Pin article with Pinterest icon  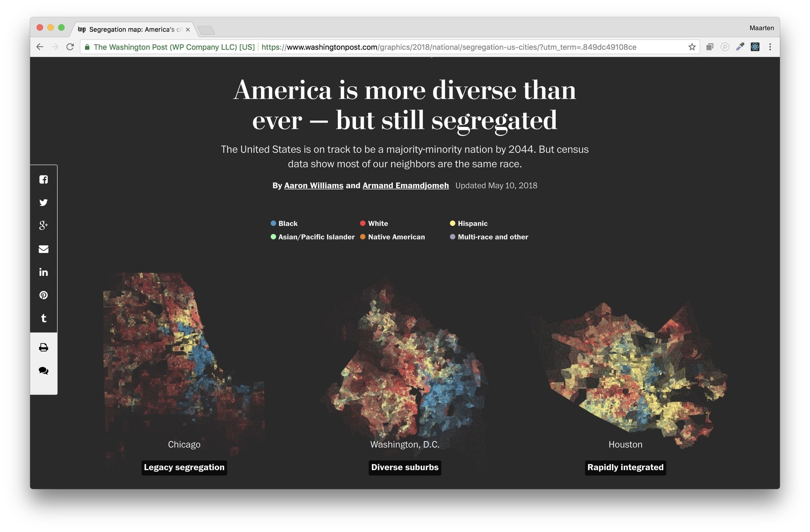tap(43, 295)
